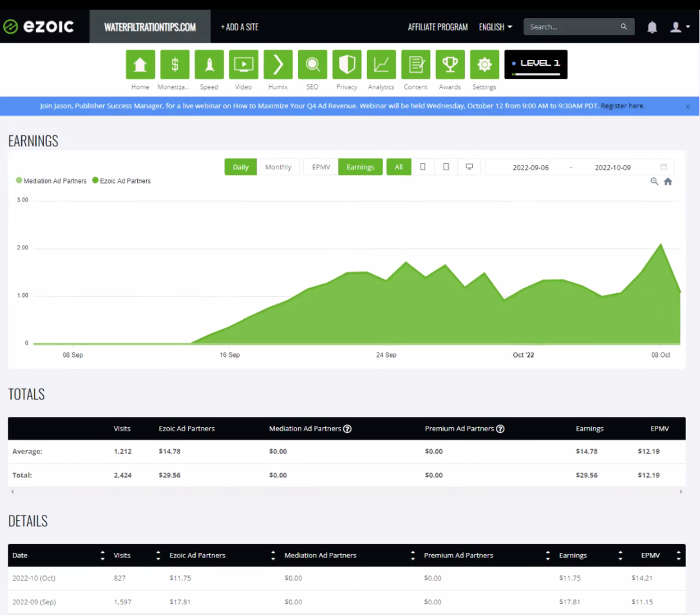Open the Humix icon
Image resolution: width=700 pixels, height=616 pixels.
click(x=278, y=65)
